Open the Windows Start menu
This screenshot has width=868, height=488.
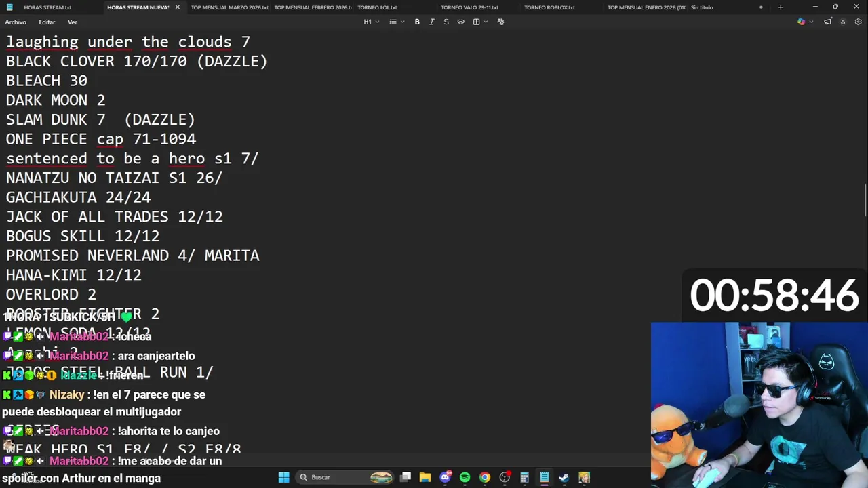pyautogui.click(x=284, y=477)
